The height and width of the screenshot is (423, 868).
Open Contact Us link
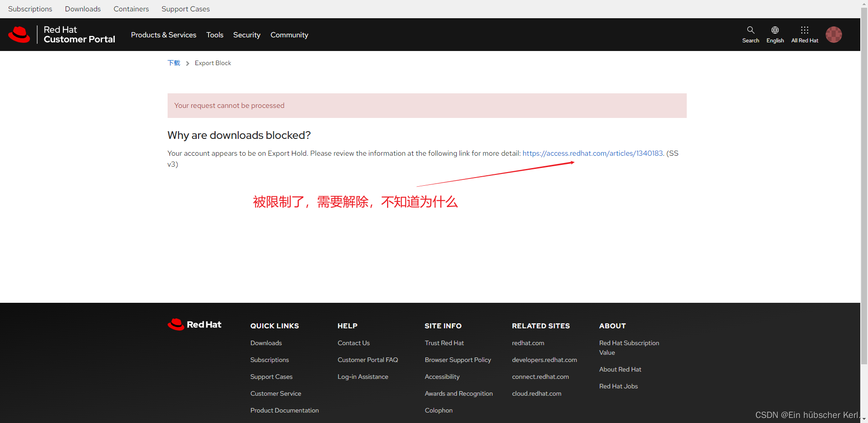[x=353, y=343]
